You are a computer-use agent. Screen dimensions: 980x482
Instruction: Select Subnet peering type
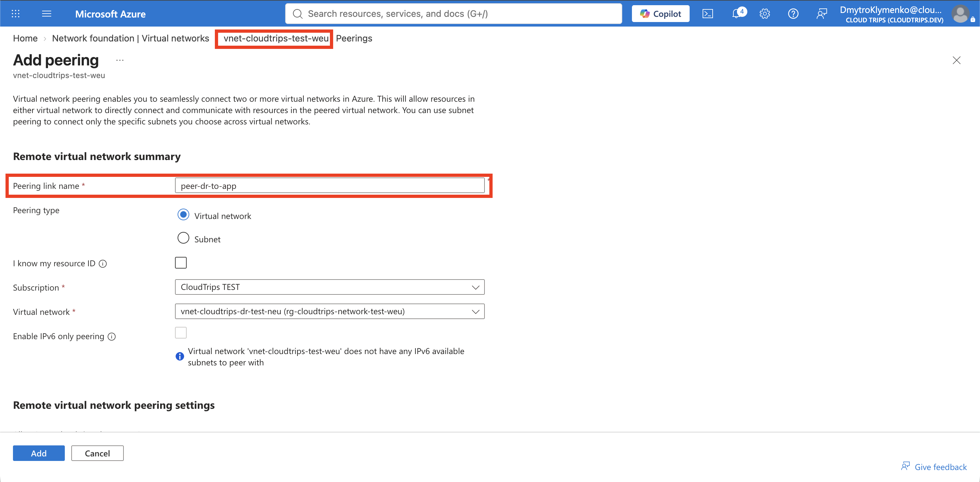[183, 238]
